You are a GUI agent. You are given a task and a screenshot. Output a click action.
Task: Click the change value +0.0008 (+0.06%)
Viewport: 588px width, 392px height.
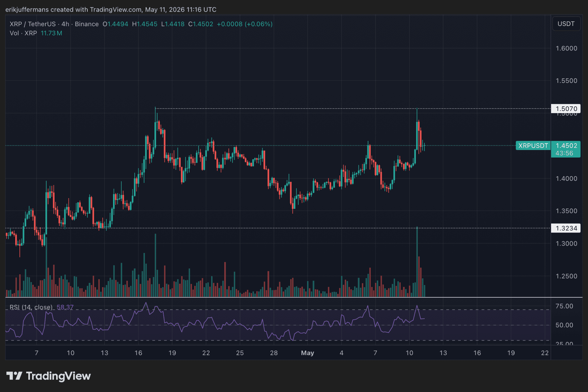(x=245, y=24)
